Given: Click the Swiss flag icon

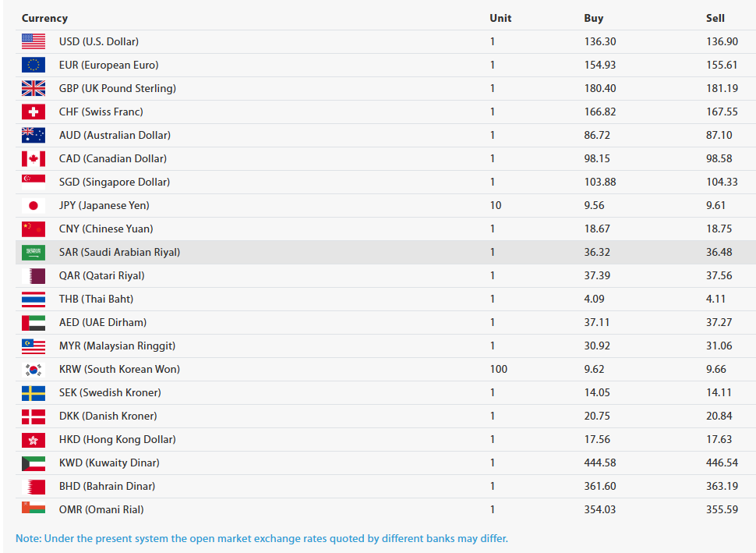Looking at the screenshot, I should pos(34,112).
